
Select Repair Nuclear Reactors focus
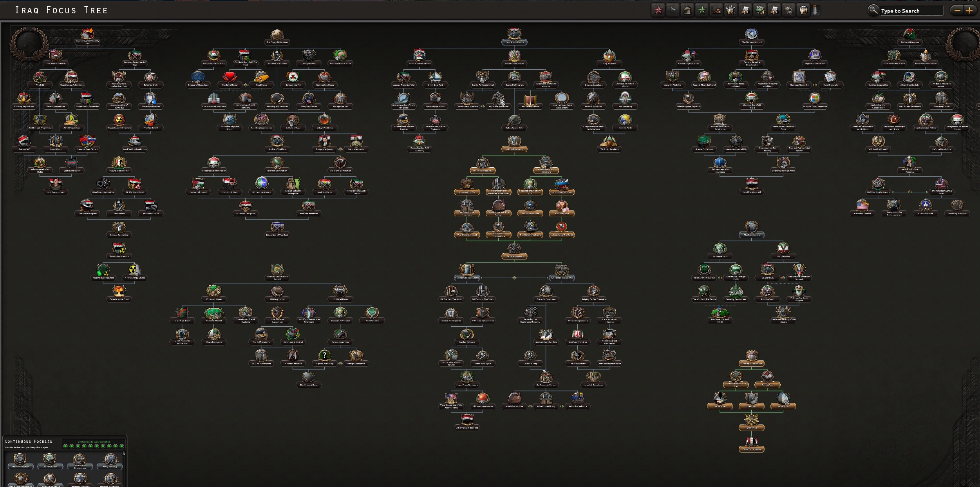pyautogui.click(x=119, y=122)
